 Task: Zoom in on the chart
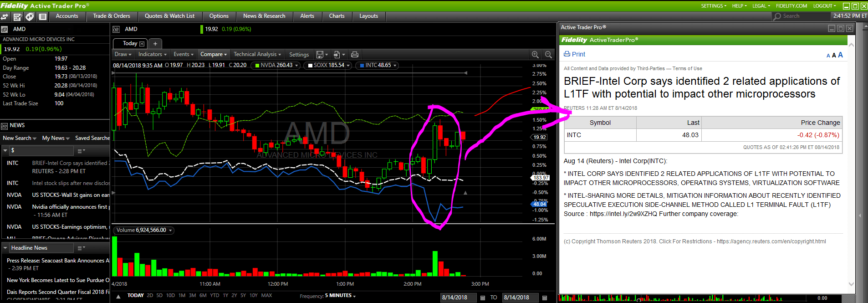click(x=536, y=55)
